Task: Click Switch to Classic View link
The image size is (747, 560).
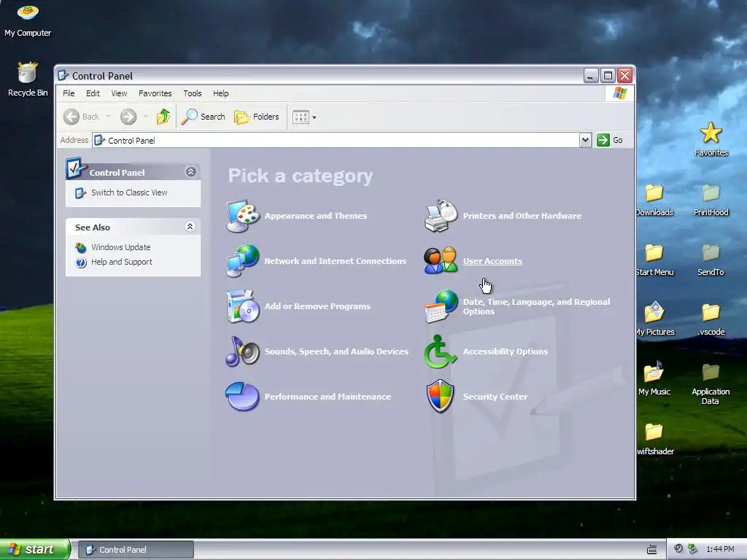Action: (x=129, y=192)
